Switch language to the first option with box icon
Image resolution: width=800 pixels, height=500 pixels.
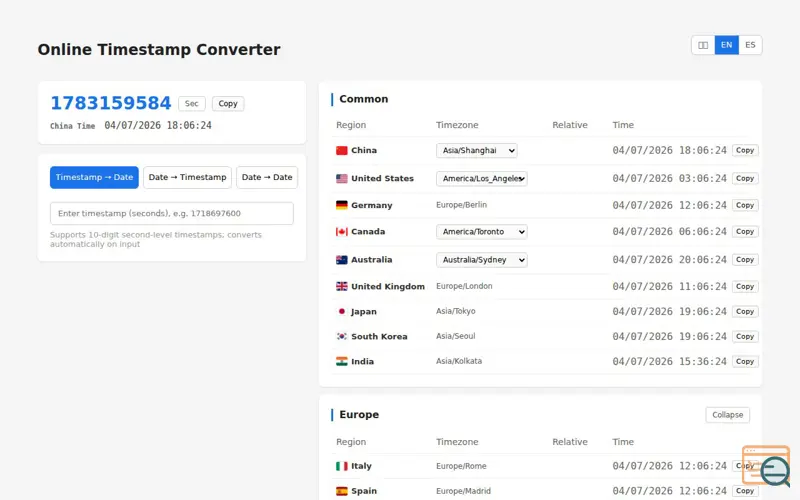coord(703,45)
